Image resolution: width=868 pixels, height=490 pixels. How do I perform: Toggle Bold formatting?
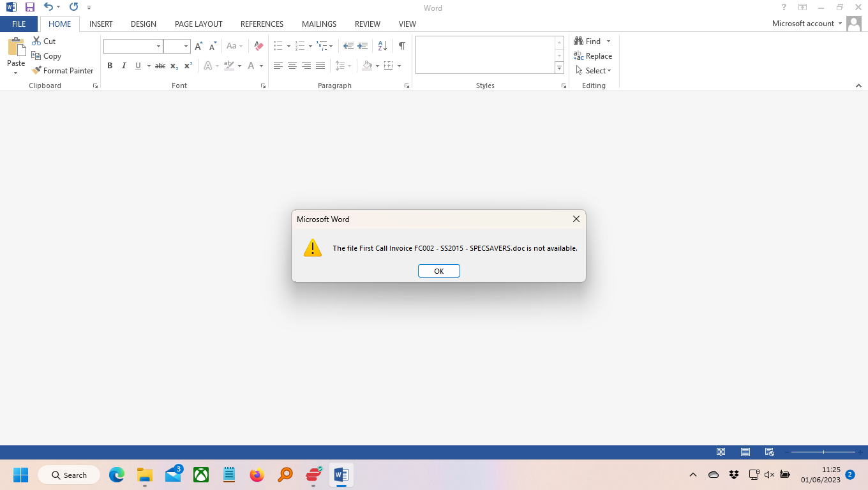(110, 66)
